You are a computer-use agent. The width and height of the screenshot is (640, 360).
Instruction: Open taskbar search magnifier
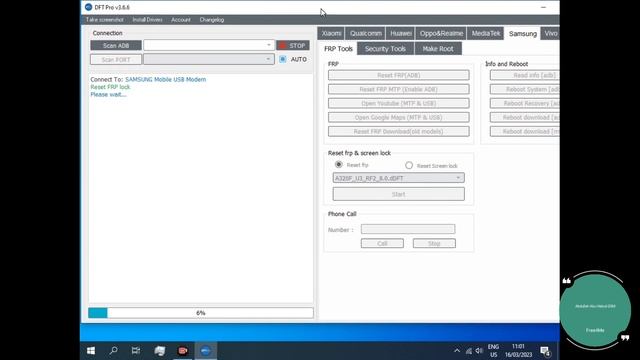point(113,351)
